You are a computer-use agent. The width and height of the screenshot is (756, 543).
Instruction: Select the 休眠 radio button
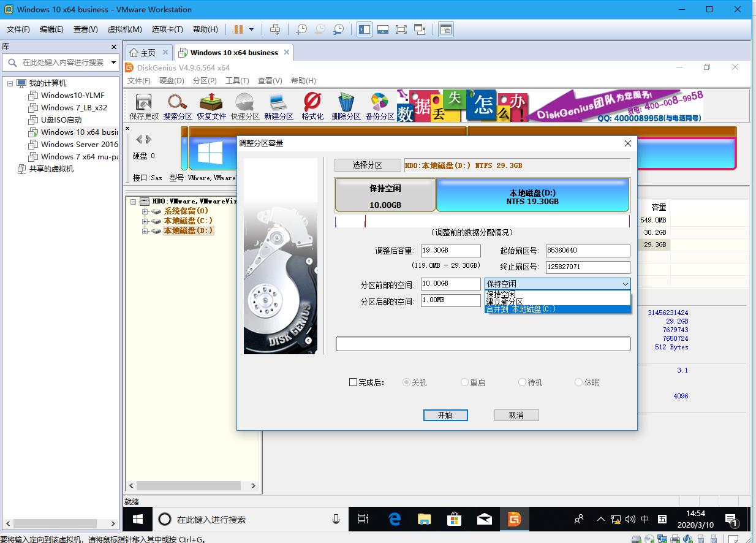578,382
